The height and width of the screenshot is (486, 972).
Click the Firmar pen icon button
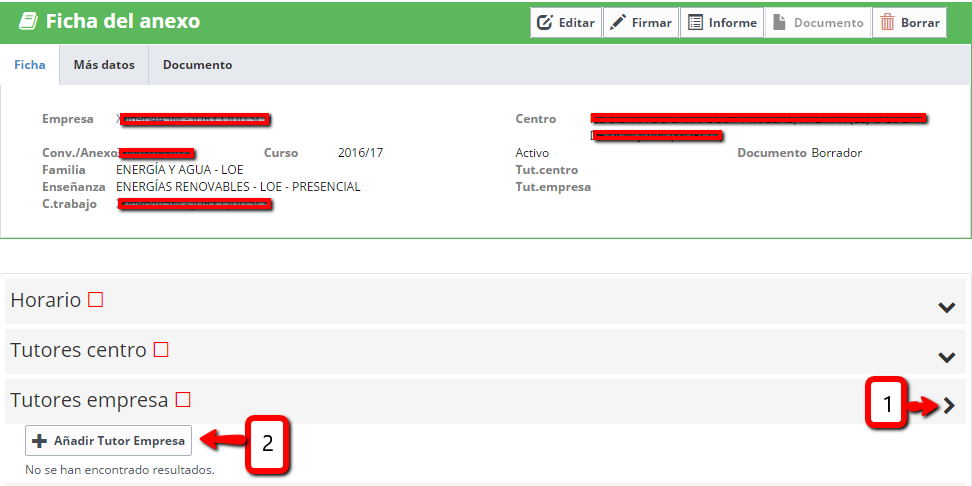coord(641,23)
